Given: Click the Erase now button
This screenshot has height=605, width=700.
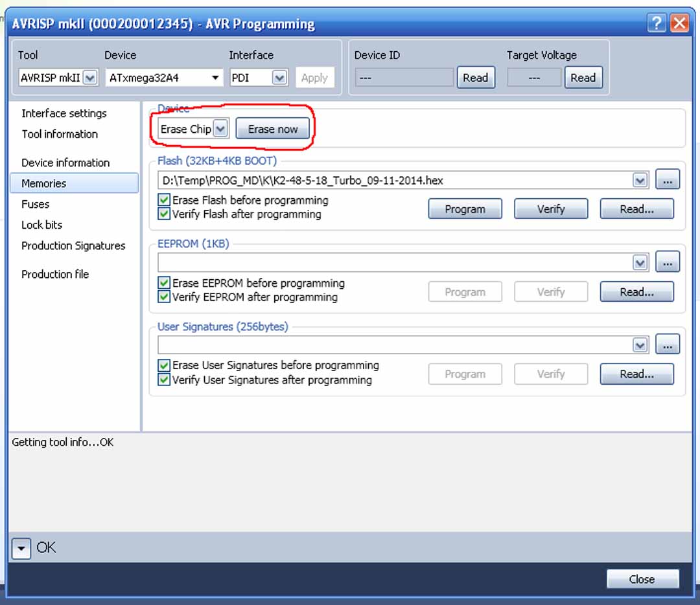Looking at the screenshot, I should [x=273, y=128].
